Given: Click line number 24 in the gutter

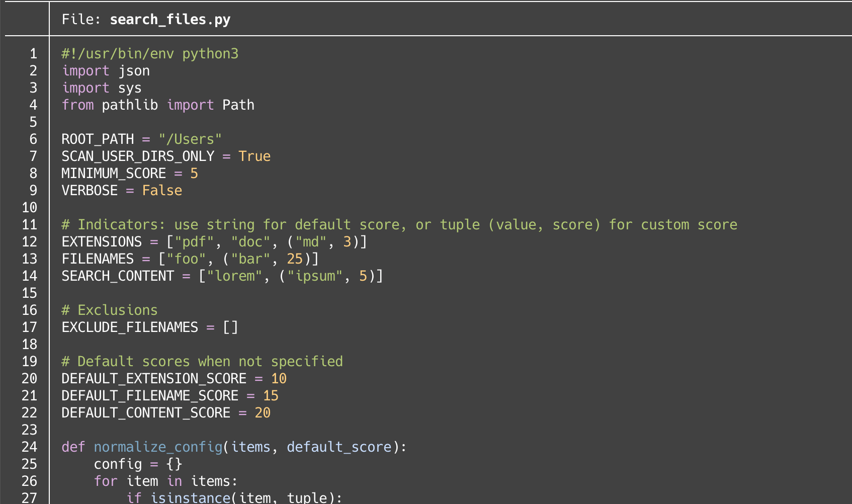Looking at the screenshot, I should (x=29, y=447).
